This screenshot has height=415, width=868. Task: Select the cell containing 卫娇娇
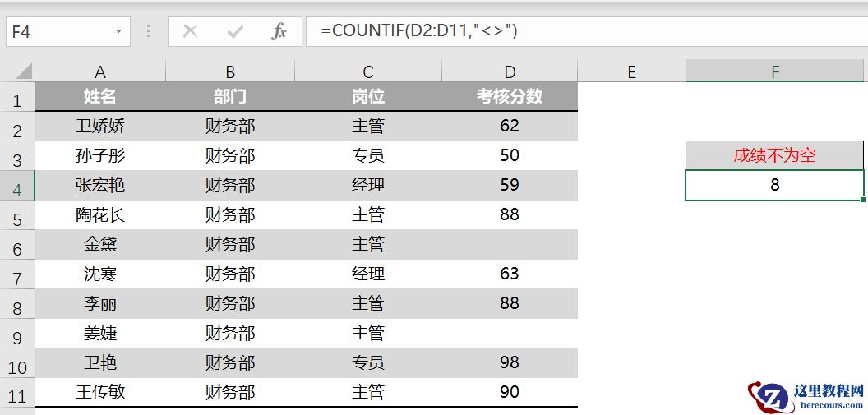point(100,127)
